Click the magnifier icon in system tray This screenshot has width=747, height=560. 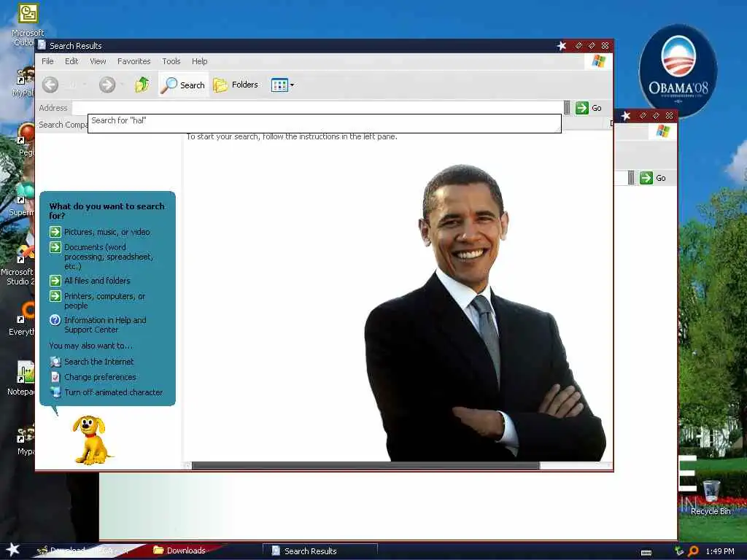pyautogui.click(x=693, y=551)
